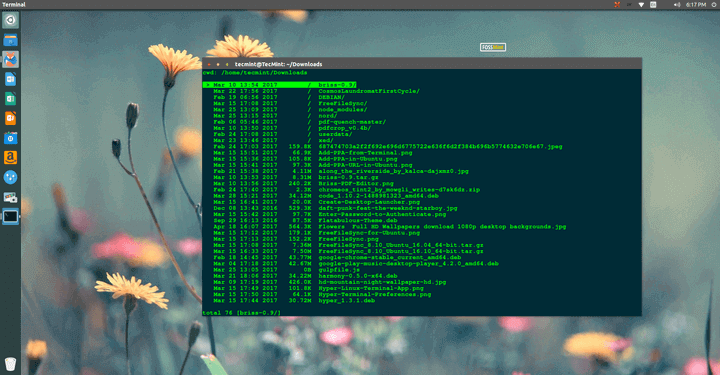Launch LibreOffice Calc from the dock

[10, 99]
